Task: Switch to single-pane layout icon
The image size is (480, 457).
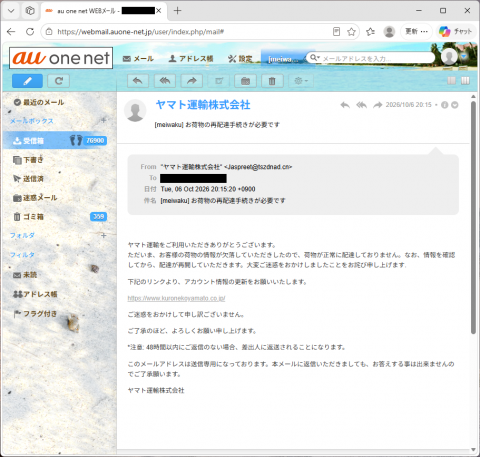Action: click(452, 81)
